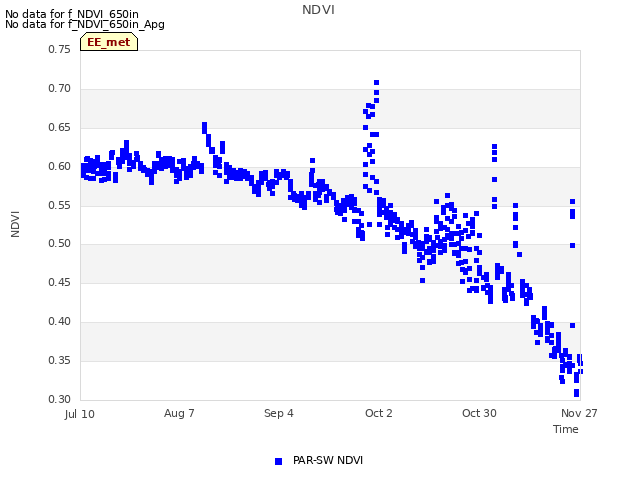Click the lowest data point near 0.31
The width and height of the screenshot is (640, 480).
(x=576, y=393)
